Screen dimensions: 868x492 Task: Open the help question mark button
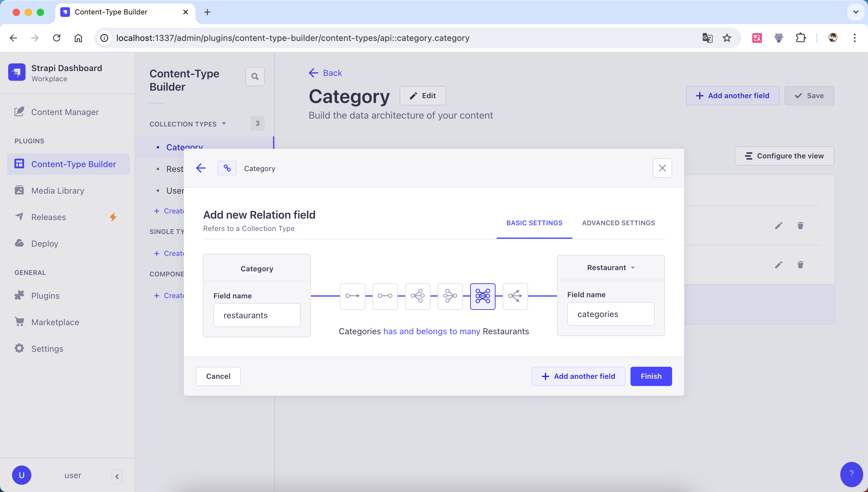click(x=851, y=474)
